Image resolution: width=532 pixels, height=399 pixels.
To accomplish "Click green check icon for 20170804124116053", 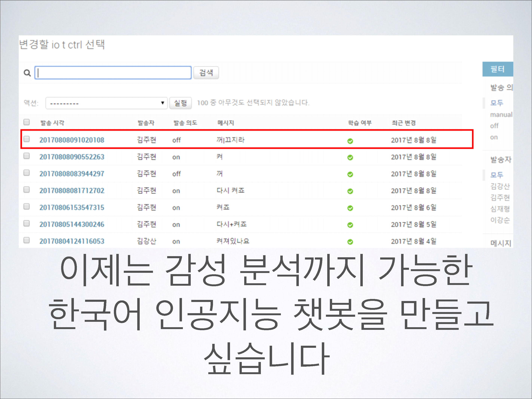I will (x=350, y=242).
